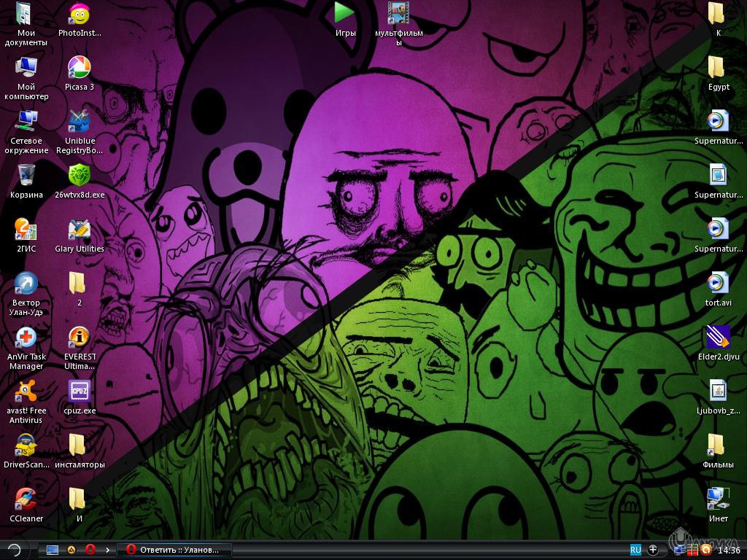Click the Show Desktop quick launch icon

click(53, 550)
